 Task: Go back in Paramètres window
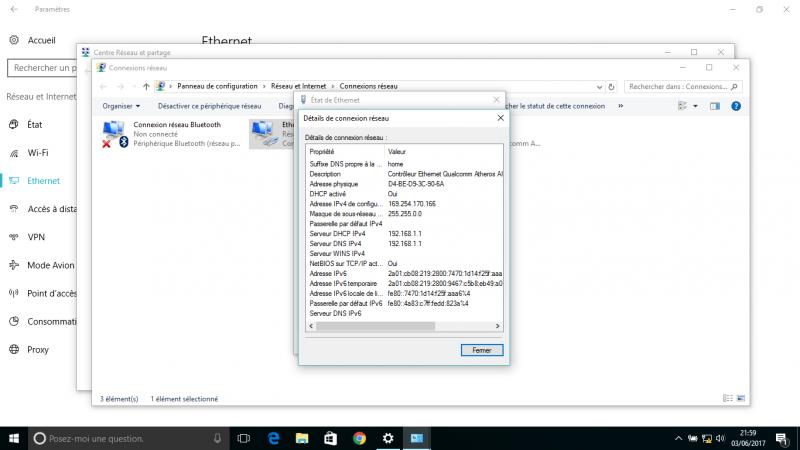pyautogui.click(x=14, y=9)
